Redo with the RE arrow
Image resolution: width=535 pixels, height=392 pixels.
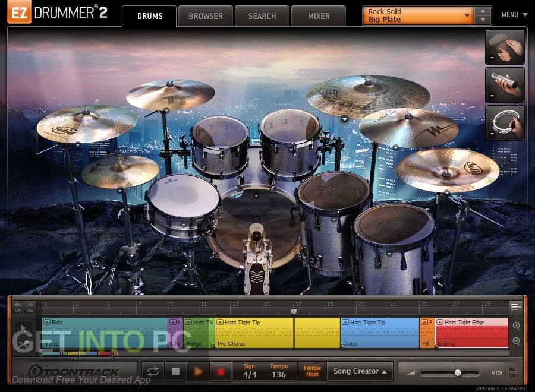click(x=30, y=307)
